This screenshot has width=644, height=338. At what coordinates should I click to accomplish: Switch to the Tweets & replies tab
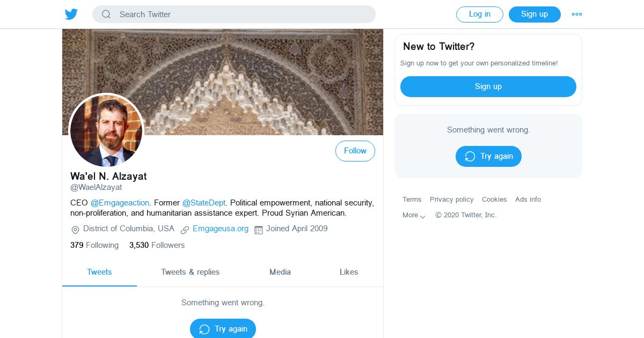tap(191, 272)
